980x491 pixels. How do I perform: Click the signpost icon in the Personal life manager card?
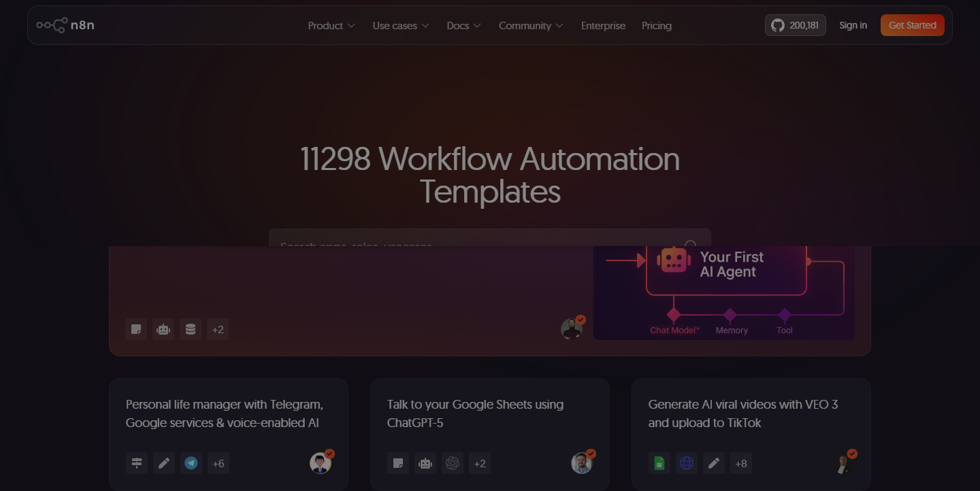(137, 463)
